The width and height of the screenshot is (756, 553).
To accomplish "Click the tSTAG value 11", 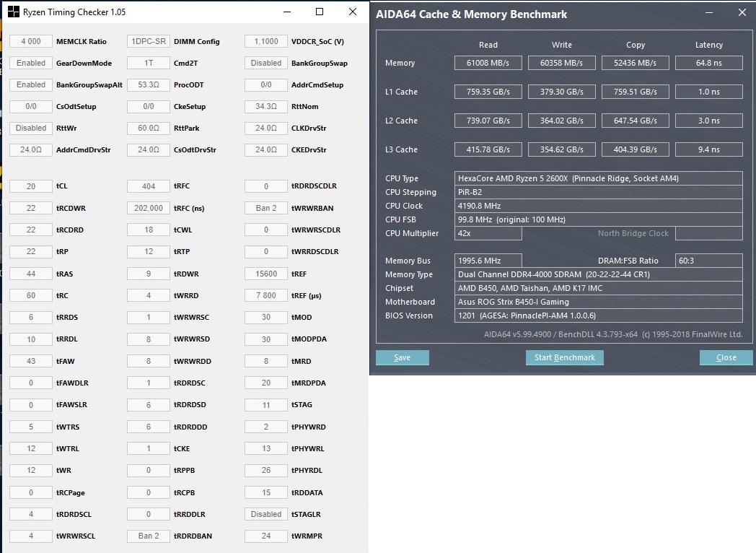I will tap(266, 405).
